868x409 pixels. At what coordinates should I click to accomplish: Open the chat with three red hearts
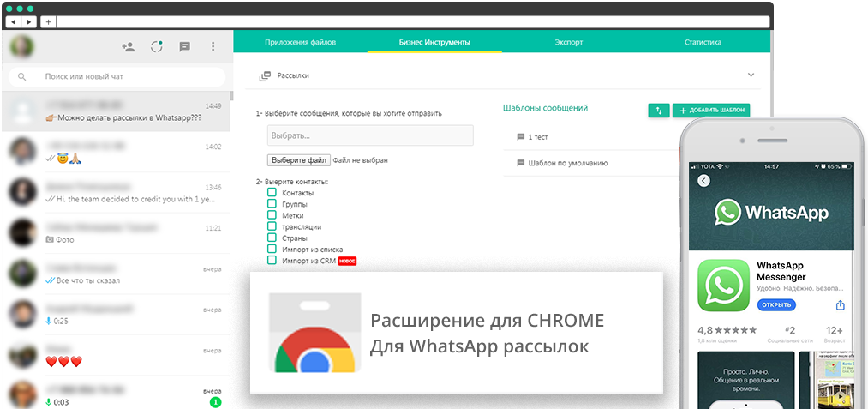pos(116,356)
